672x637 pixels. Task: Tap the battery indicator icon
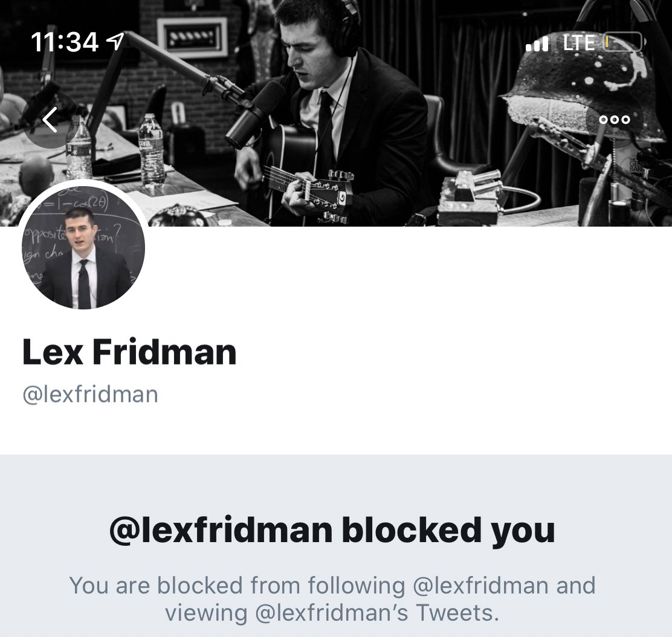pyautogui.click(x=624, y=42)
